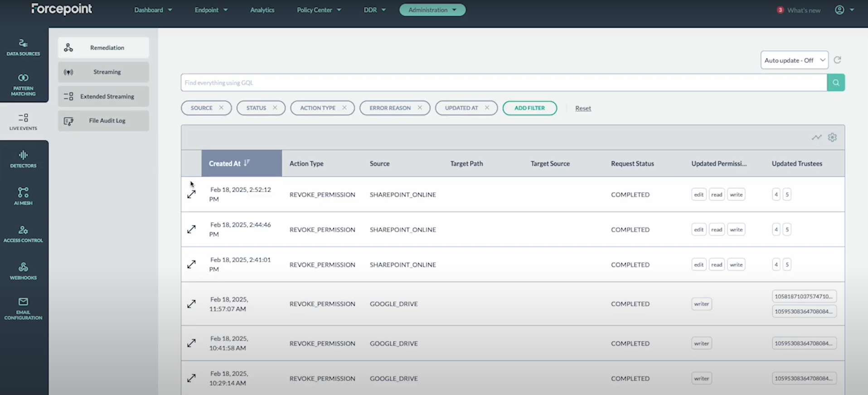Viewport: 868px width, 395px height.
Task: Expand the Auto update dropdown
Action: pos(794,60)
